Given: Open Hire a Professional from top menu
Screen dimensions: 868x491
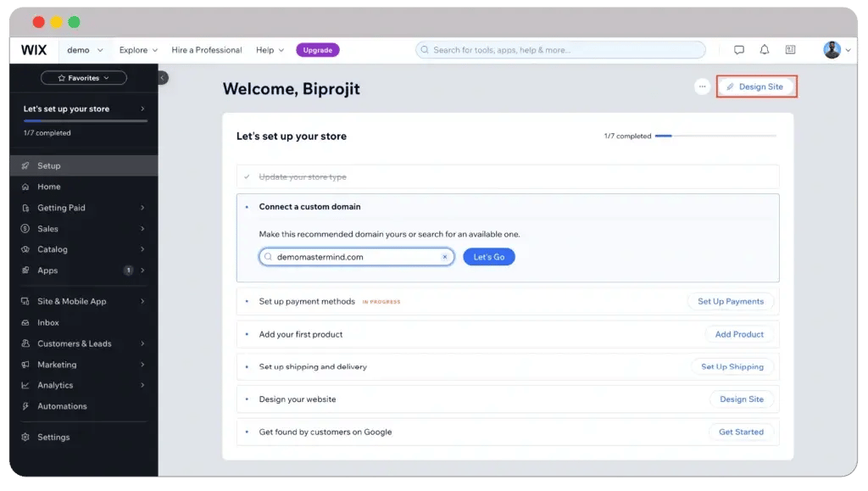Looking at the screenshot, I should pos(206,50).
